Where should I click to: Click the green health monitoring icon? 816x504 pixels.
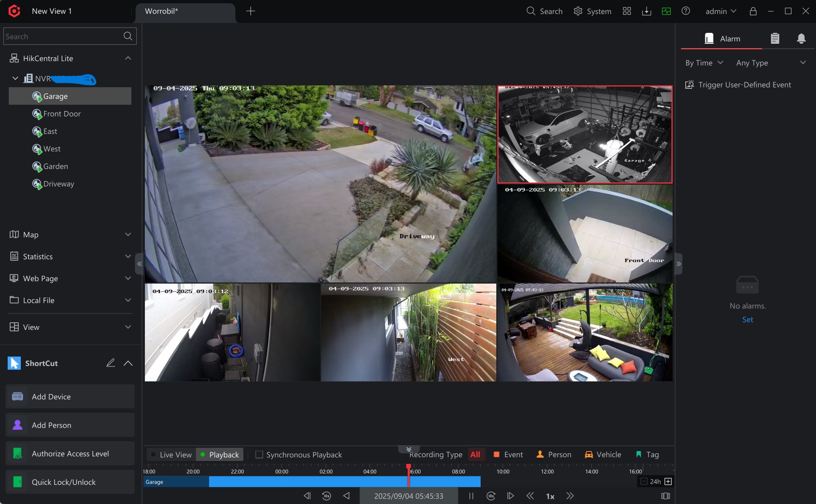coord(666,11)
